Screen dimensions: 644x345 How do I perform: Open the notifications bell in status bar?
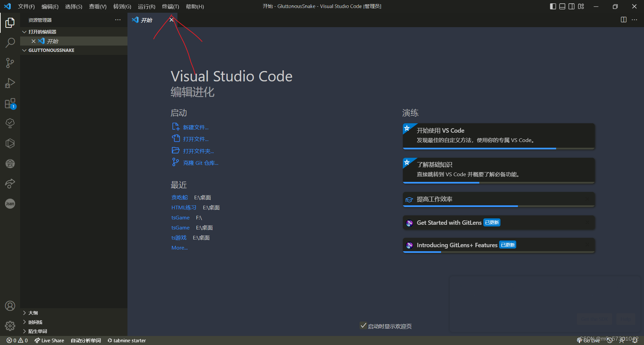click(635, 340)
